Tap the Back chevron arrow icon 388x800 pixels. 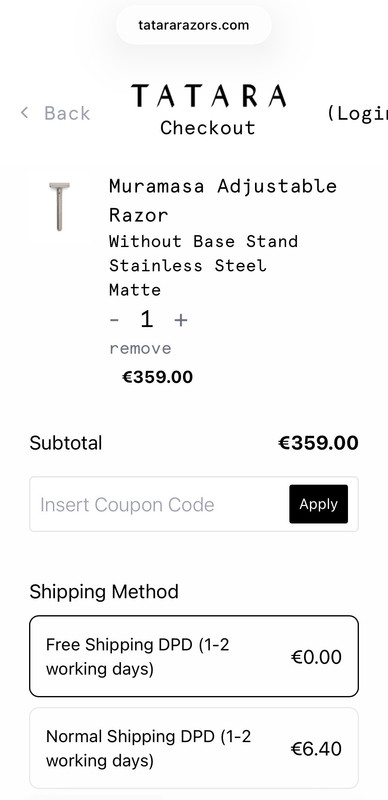click(x=24, y=113)
